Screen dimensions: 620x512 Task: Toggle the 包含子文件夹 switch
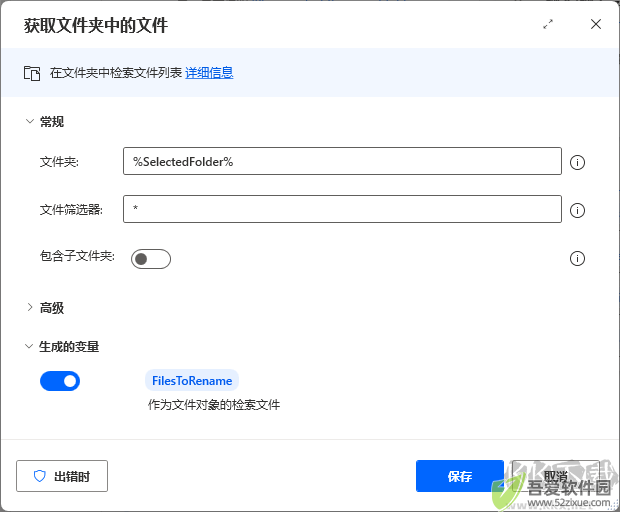[151, 259]
